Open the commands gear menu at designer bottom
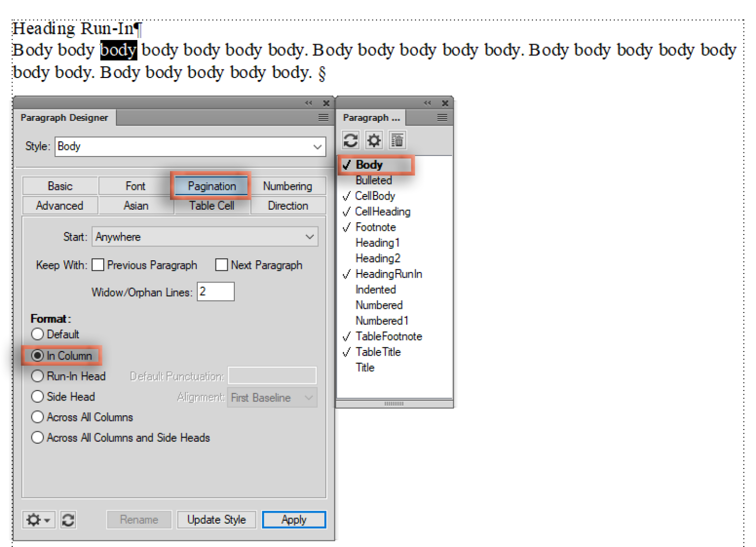 38,520
